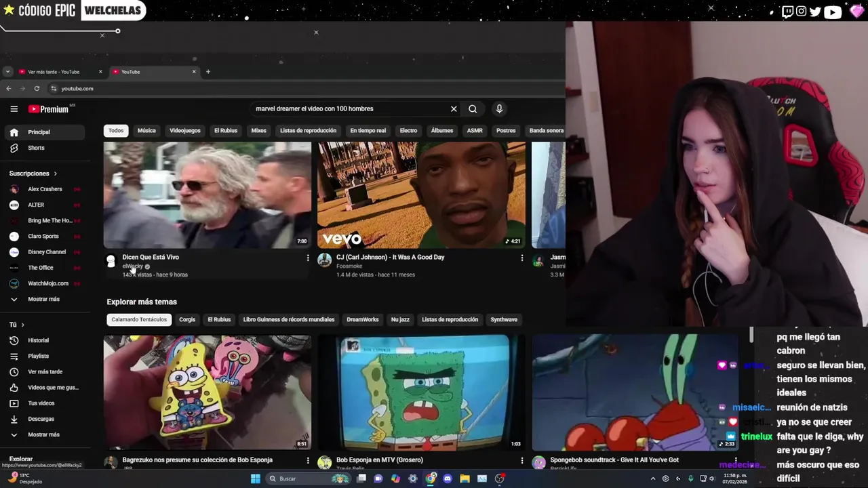Screen dimensions: 868x488
Task: Expand the 'Tú' section chevron
Action: (22, 325)
